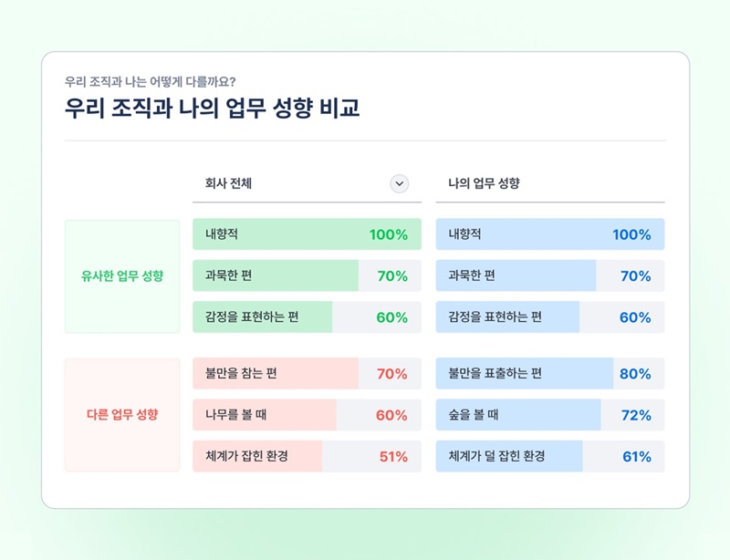
Task: Select the green 과묵한 편 70% bar
Action: [307, 276]
